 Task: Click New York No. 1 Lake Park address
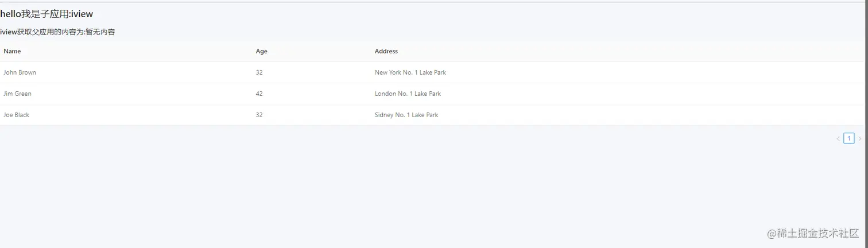click(x=410, y=72)
